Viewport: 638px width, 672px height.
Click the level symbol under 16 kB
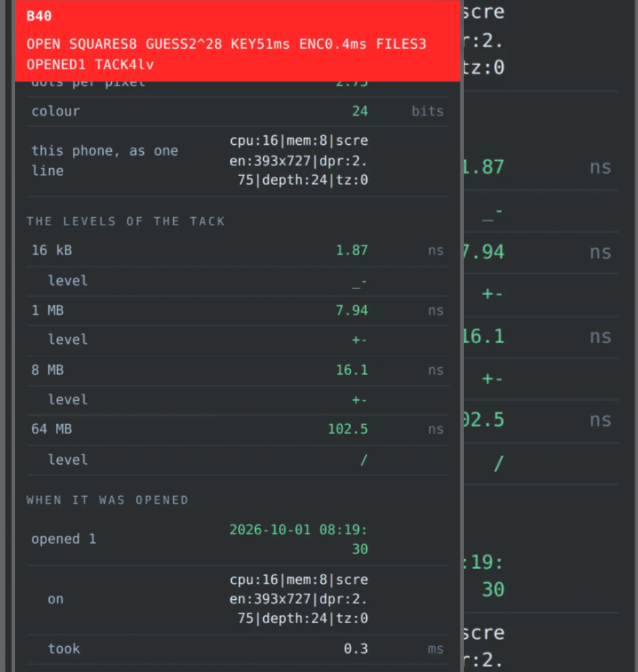coord(360,283)
